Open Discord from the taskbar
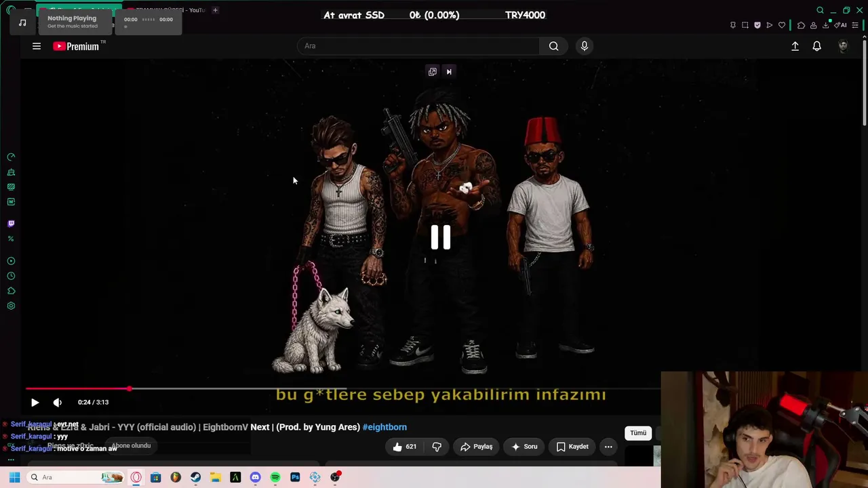Screen dimensions: 868x488 point(255,477)
